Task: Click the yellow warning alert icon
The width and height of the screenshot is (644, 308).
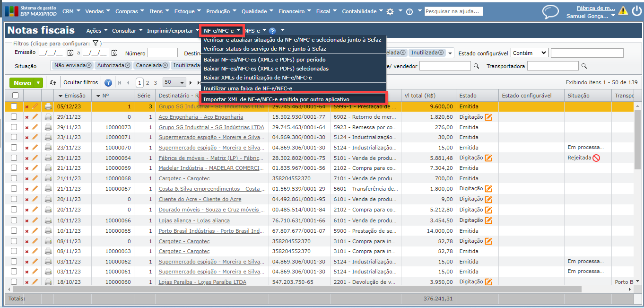Action: pyautogui.click(x=624, y=11)
